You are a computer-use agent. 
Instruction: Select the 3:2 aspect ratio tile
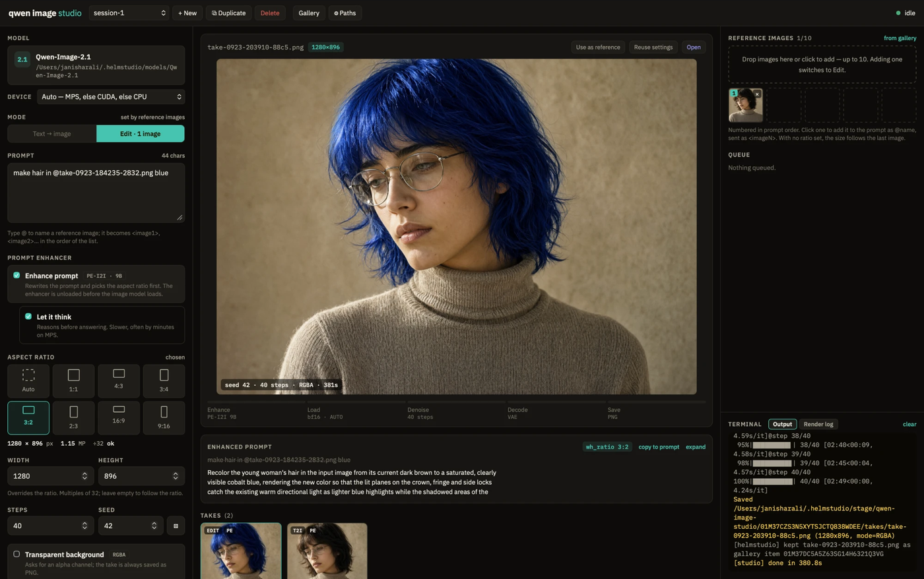28,418
